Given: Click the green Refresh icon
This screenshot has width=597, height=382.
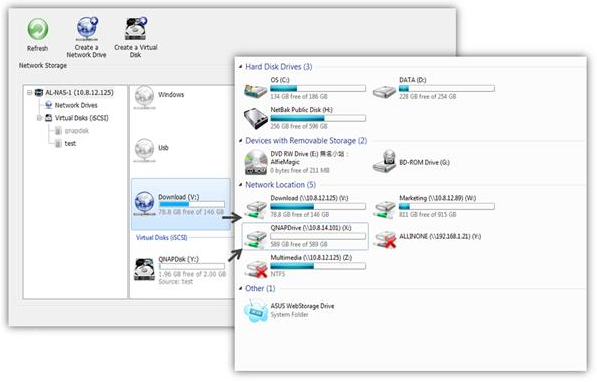Looking at the screenshot, I should [38, 29].
